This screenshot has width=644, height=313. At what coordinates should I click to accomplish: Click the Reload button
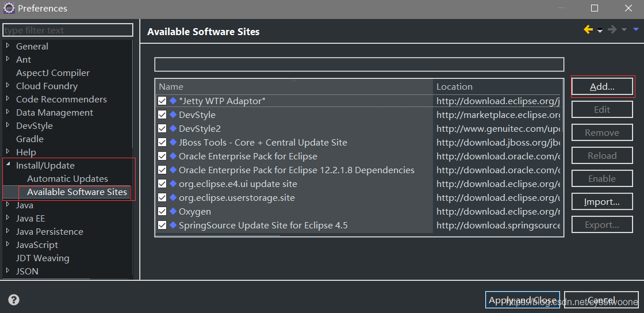[601, 156]
